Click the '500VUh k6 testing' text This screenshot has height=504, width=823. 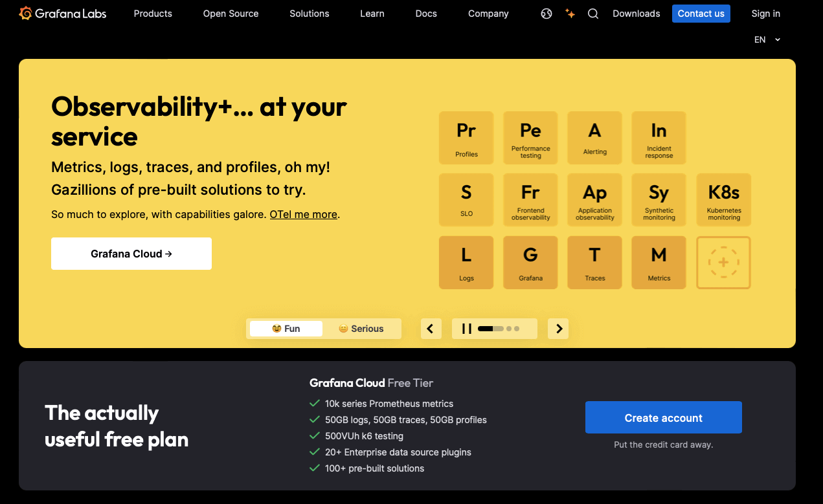pos(364,436)
